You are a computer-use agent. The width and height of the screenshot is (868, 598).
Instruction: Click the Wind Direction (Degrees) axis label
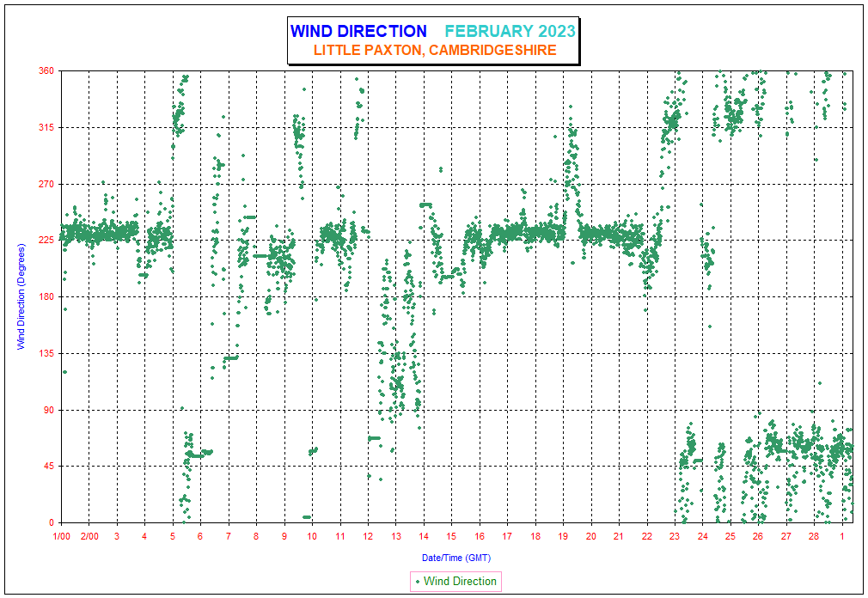tap(21, 296)
